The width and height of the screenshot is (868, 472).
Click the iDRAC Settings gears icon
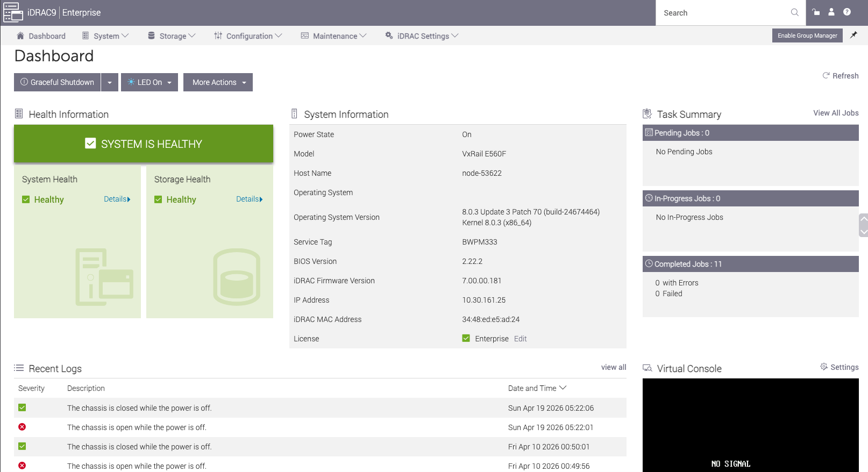pos(389,35)
